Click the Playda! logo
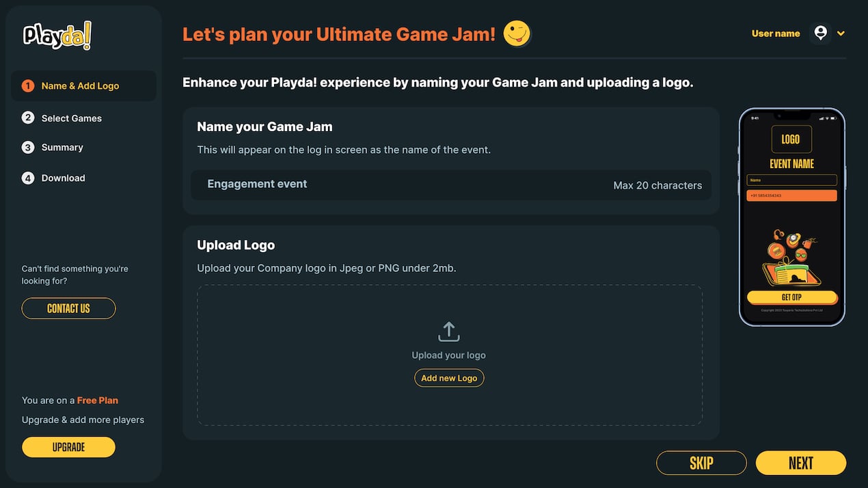 57,36
